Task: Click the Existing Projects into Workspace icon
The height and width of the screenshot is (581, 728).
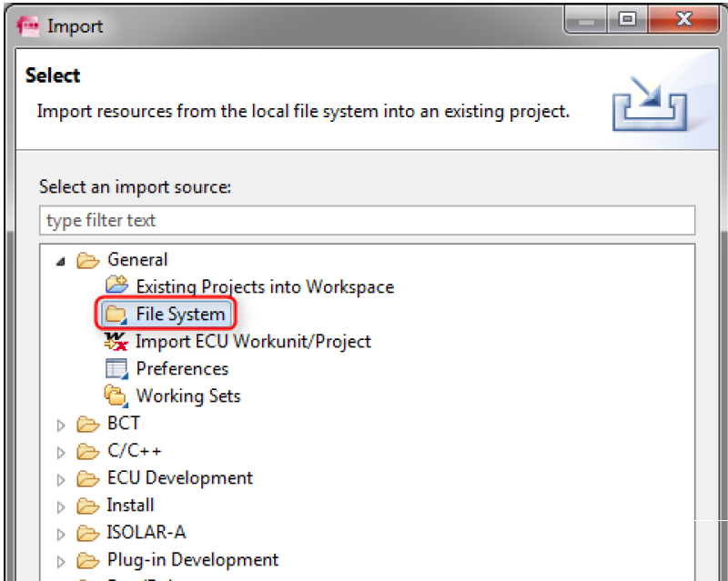Action: [x=116, y=286]
